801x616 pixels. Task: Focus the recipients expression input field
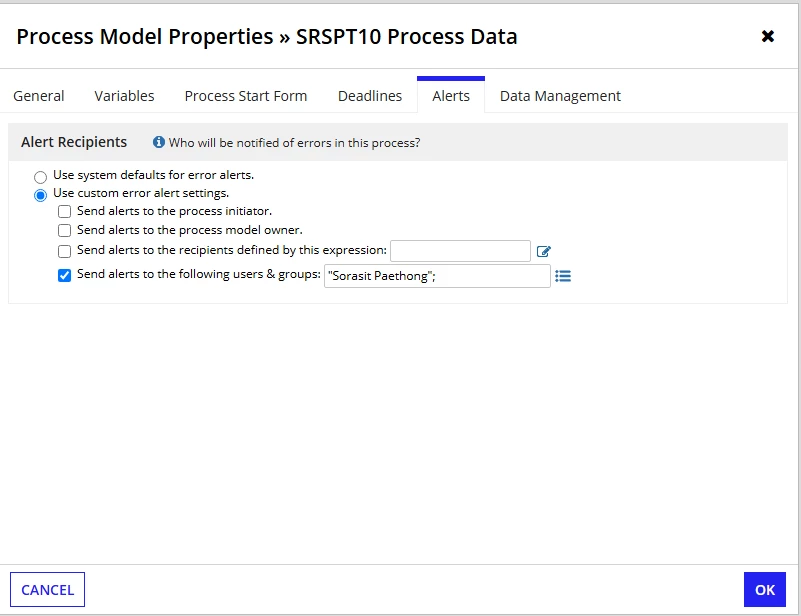tap(460, 251)
